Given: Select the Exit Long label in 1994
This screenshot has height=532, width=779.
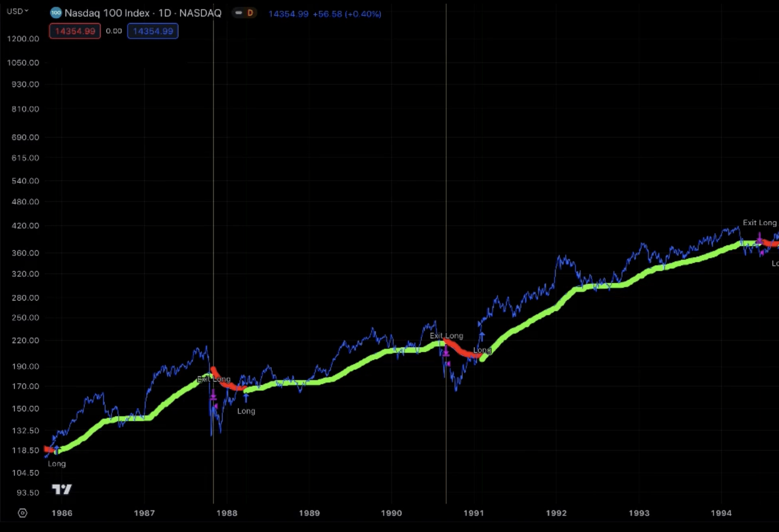Looking at the screenshot, I should (759, 223).
